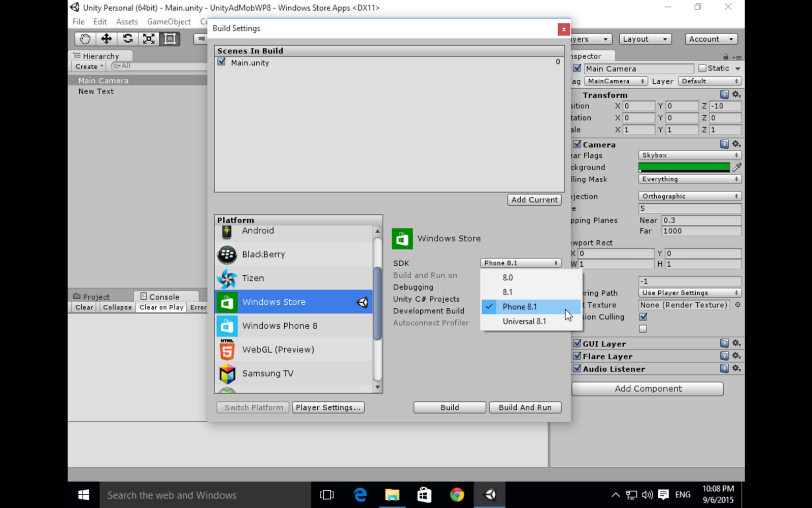Click the Windows Phone 8 platform icon
The width and height of the screenshot is (812, 508).
tap(227, 326)
